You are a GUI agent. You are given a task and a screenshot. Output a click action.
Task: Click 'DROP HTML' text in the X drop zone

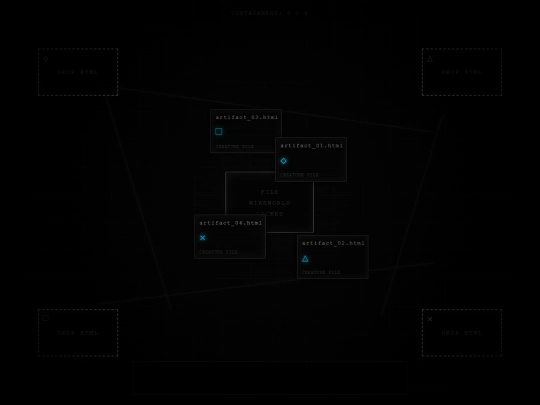pyautogui.click(x=462, y=333)
